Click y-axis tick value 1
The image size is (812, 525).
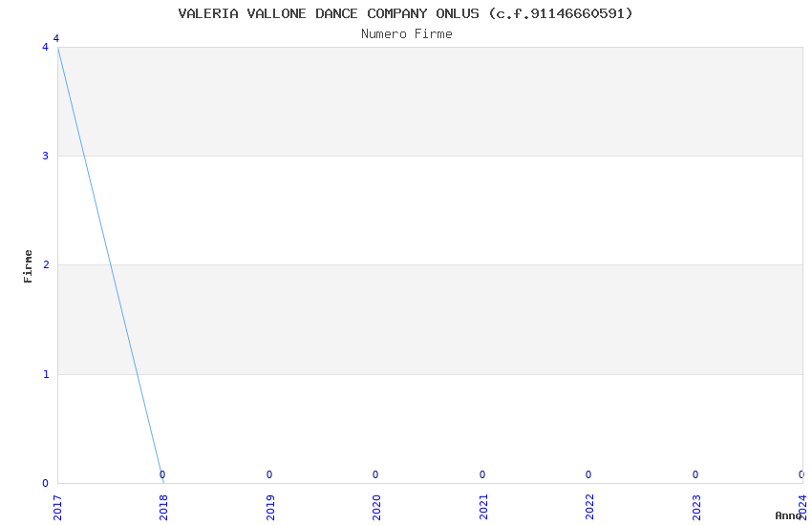click(46, 374)
